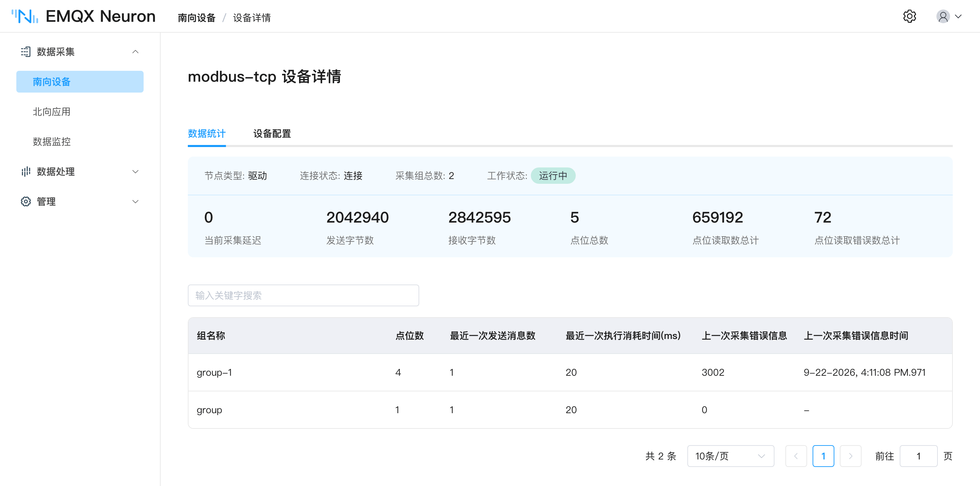Click the 采集组总数: 2 label
Viewport: 980px width, 486px height.
425,176
